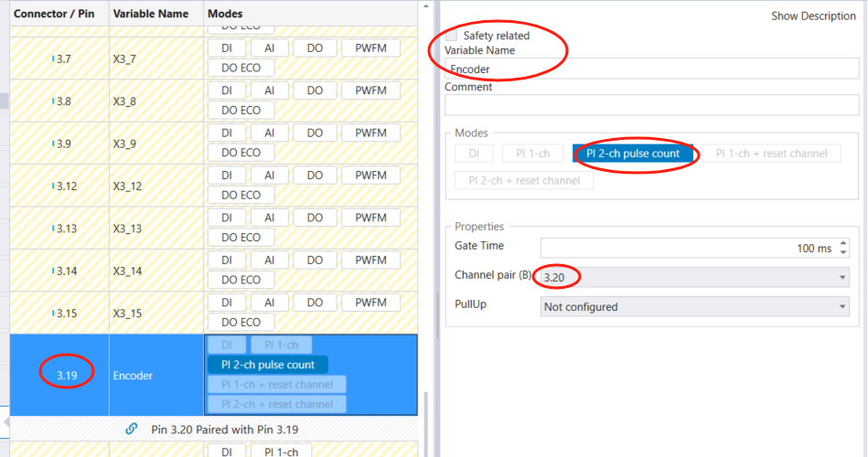Click the Connector / Pin column header
The width and height of the screenshot is (868, 457).
55,14
